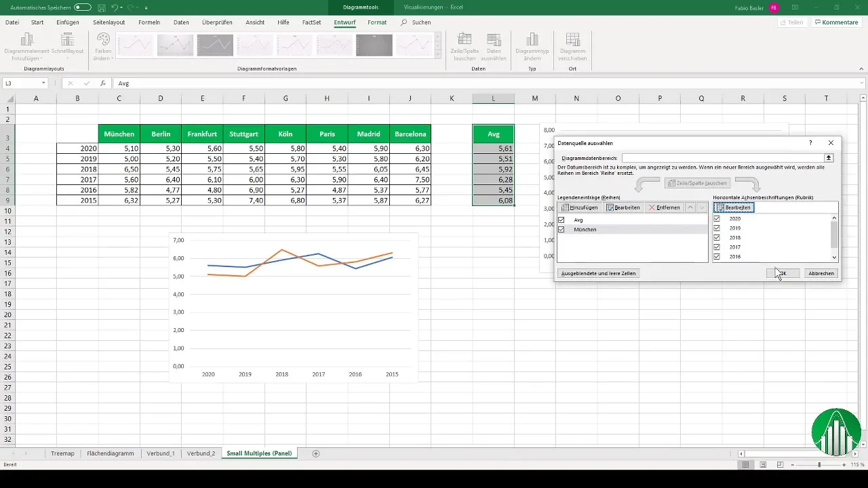This screenshot has width=868, height=488.
Task: Open the Format ribbon tab
Action: 377,22
